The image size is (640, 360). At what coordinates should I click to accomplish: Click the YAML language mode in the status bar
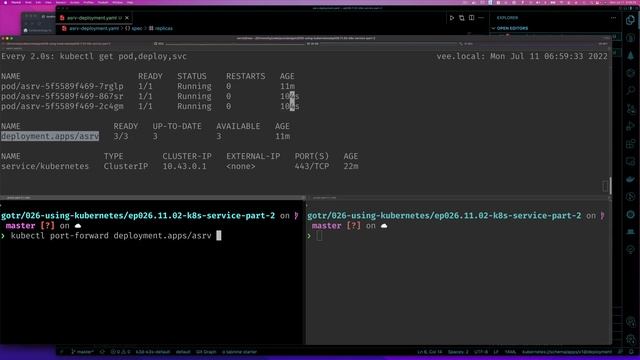(510, 351)
